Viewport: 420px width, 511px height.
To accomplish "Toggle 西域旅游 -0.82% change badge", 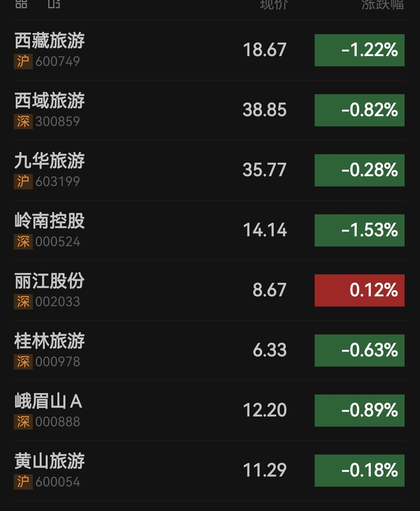I will point(359,110).
